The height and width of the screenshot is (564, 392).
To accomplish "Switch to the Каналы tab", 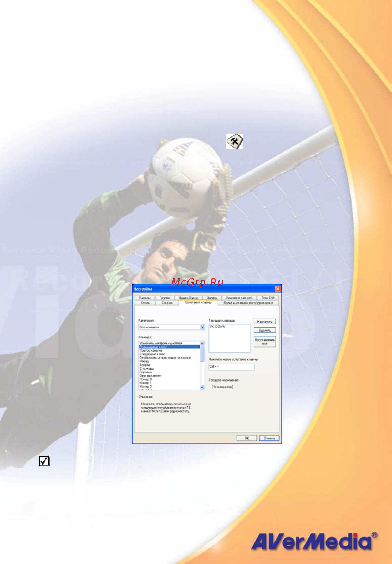I will coord(145,298).
